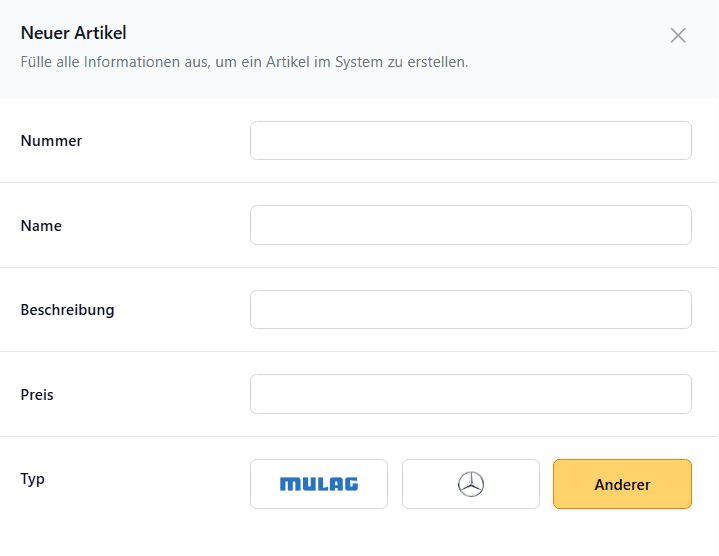Click the Typ row label
Image resolution: width=719 pixels, height=556 pixels.
(33, 479)
